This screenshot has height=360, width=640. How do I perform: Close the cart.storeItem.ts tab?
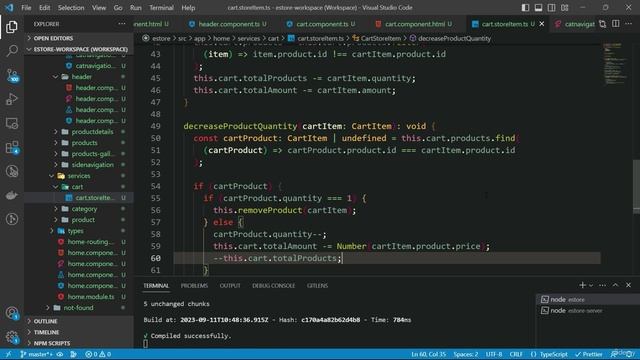(x=542, y=24)
